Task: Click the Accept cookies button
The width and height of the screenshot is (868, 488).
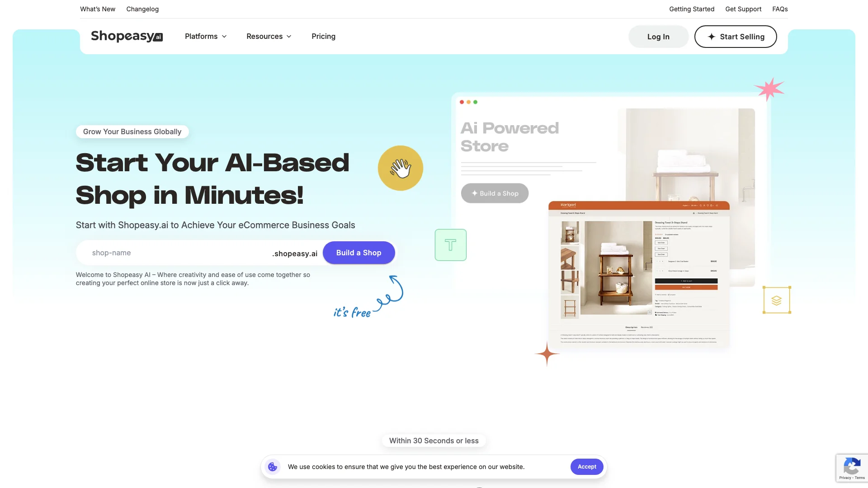Action: (587, 467)
